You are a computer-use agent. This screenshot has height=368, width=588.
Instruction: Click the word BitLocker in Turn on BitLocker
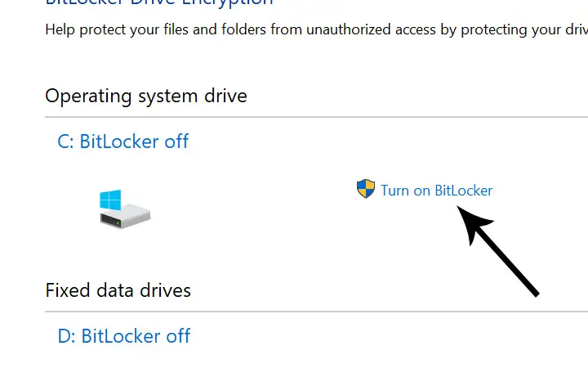(x=464, y=191)
